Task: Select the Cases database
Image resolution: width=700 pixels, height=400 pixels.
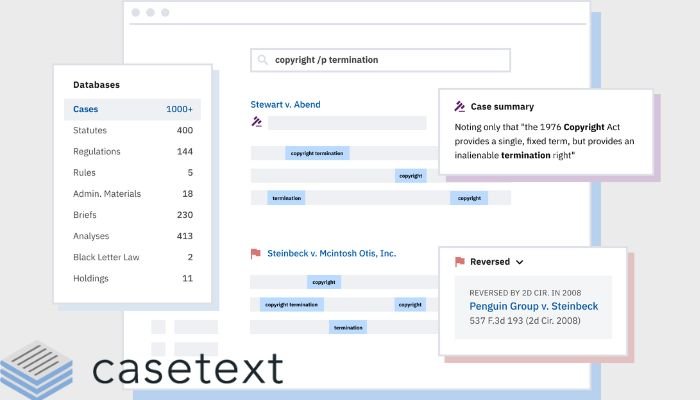Action: pyautogui.click(x=133, y=109)
